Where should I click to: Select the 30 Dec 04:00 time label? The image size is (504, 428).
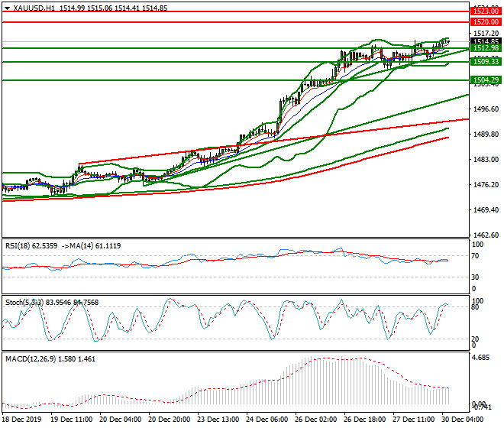click(462, 420)
